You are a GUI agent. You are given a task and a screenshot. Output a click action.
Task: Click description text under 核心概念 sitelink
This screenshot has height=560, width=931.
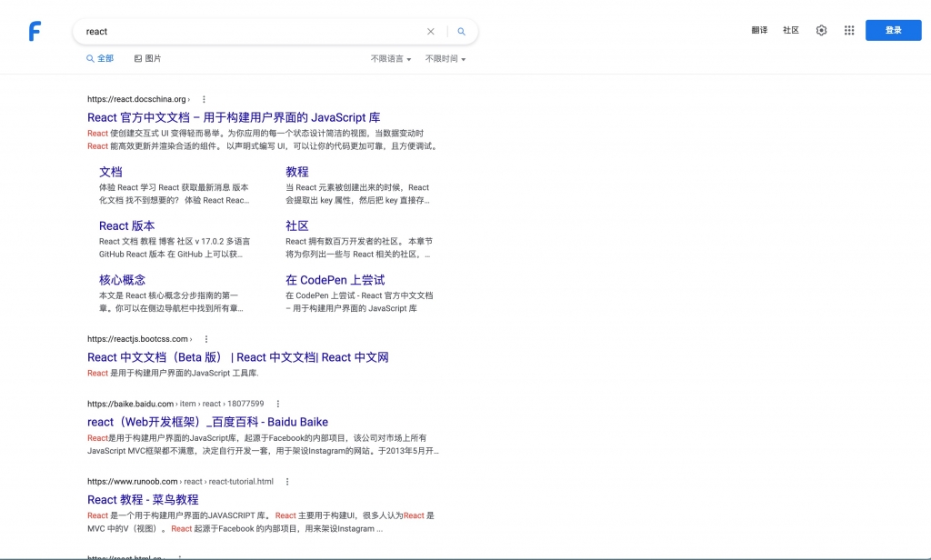click(171, 302)
